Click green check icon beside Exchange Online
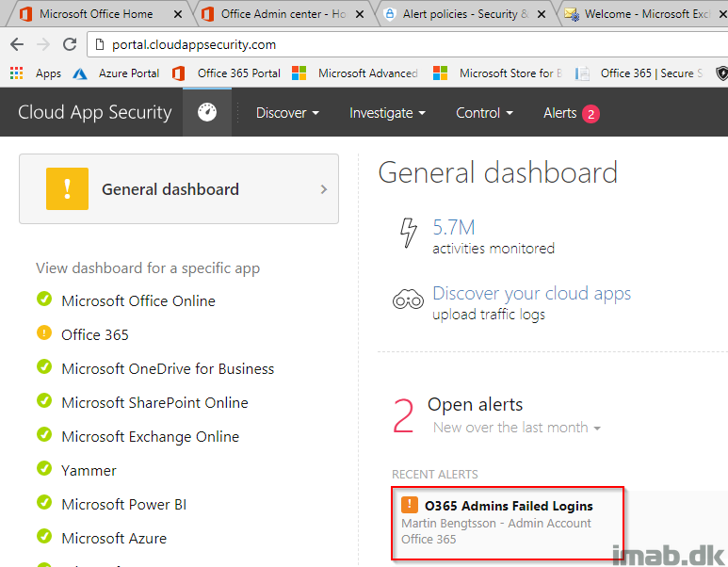728x567 pixels. (x=44, y=434)
